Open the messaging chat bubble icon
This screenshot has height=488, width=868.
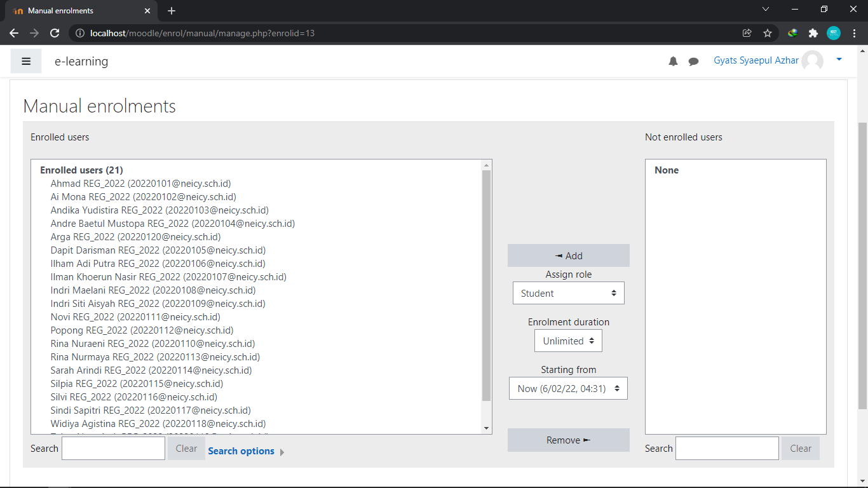[694, 62]
